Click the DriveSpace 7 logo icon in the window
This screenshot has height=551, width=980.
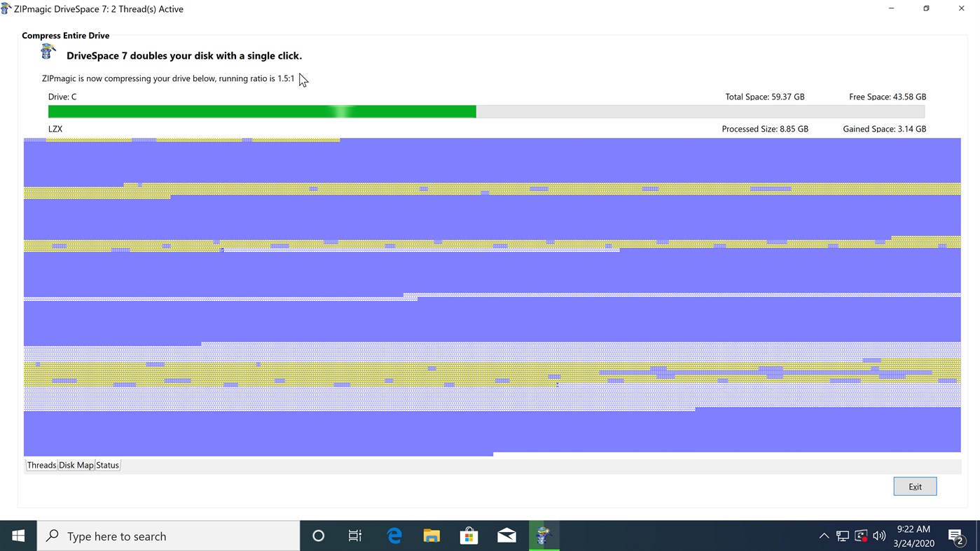point(47,50)
